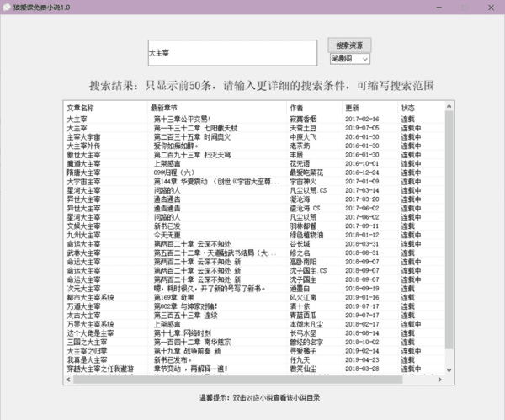Screen dimensions: 505x420
Task: Close the novel reader window
Action: 491,8
